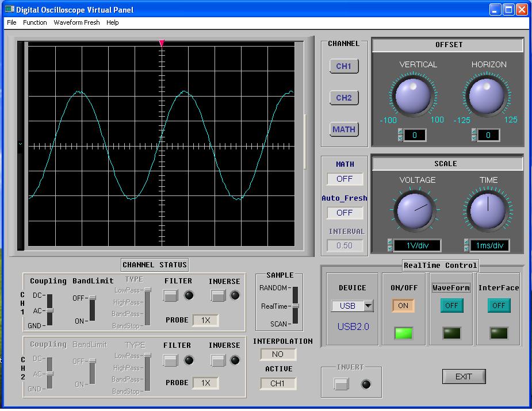The height and width of the screenshot is (411, 532).
Task: Click the vertical offset value field
Action: [414, 135]
